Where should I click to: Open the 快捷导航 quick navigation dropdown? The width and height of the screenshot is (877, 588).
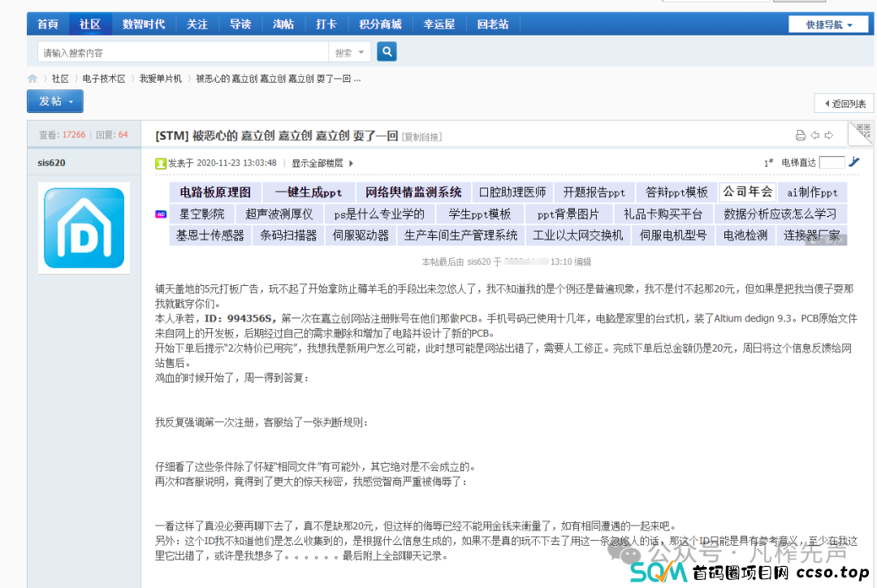click(828, 24)
